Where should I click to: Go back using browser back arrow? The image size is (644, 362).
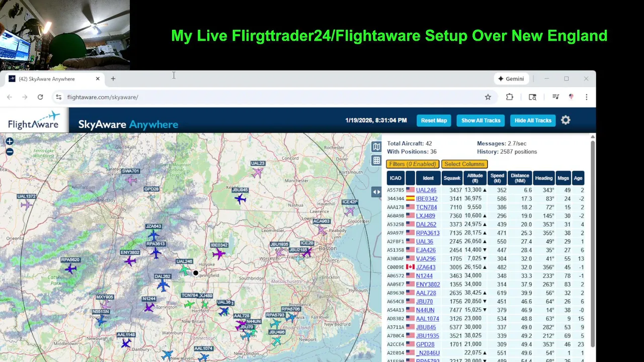coord(10,97)
